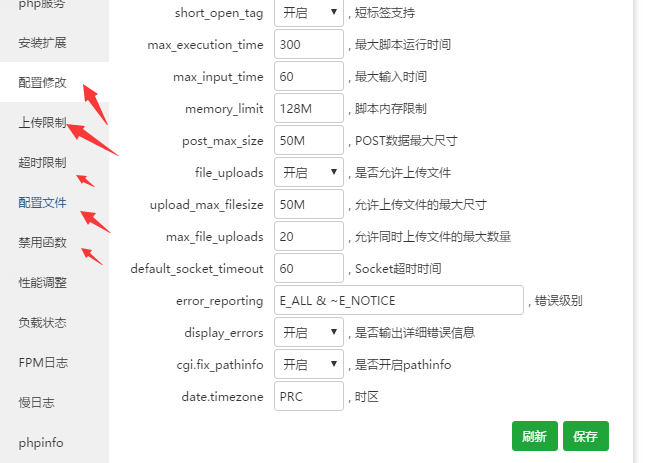Open the display_errors dropdown
Viewport: 661px width, 463px height.
pyautogui.click(x=308, y=332)
